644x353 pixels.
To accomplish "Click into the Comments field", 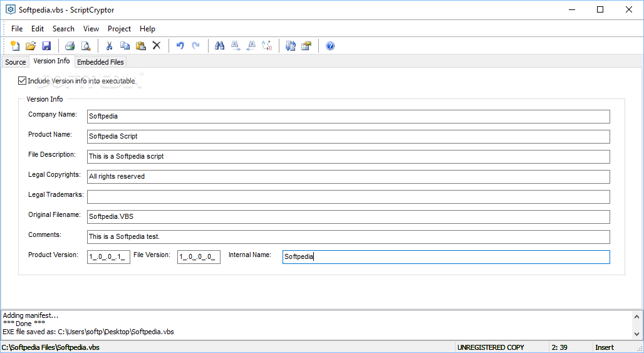I will click(x=348, y=237).
